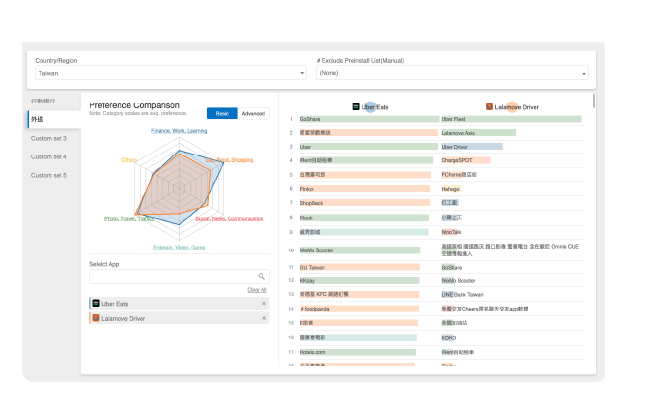Click GoShare bar in Uber Eats column, rank 1
Screen dimensions: 650x414
[369, 119]
